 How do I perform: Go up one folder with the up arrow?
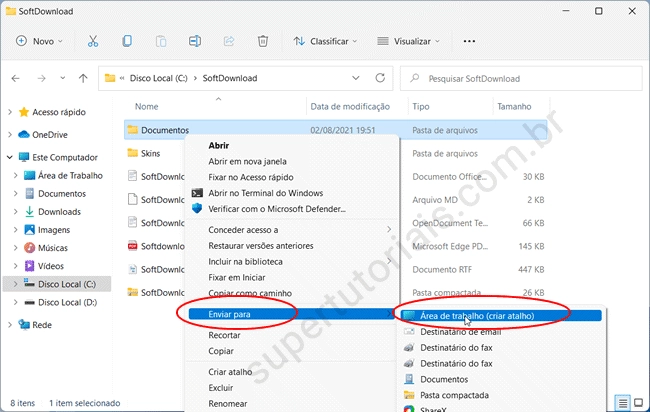[83, 78]
